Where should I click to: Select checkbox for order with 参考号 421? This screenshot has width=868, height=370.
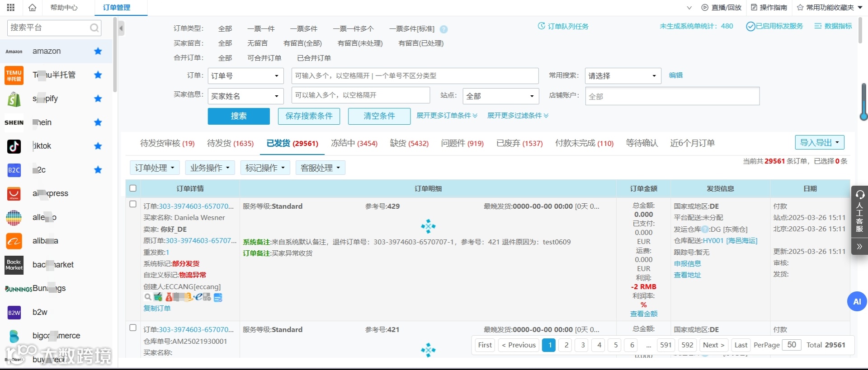pyautogui.click(x=133, y=328)
